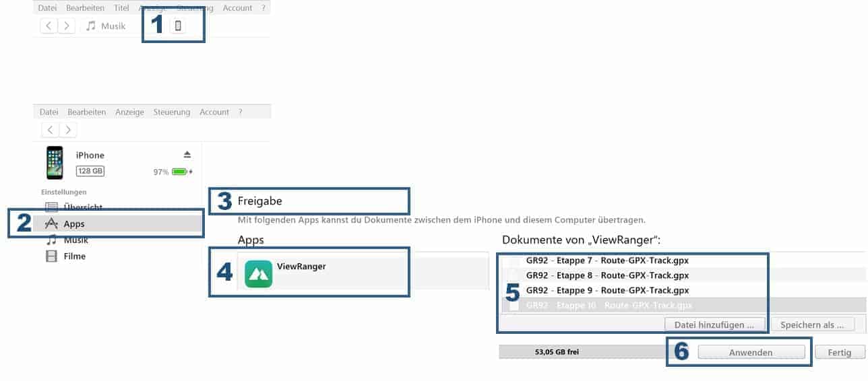Click Datei hinzufügen button
868x381 pixels.
click(714, 324)
